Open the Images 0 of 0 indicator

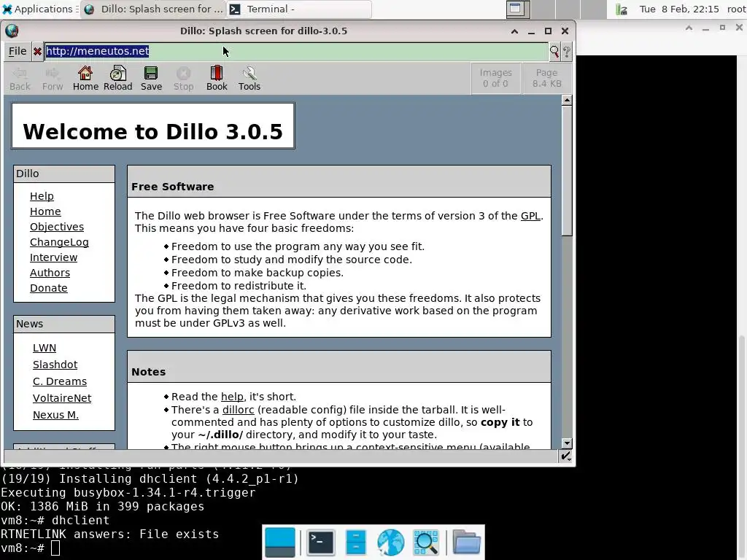pyautogui.click(x=495, y=78)
